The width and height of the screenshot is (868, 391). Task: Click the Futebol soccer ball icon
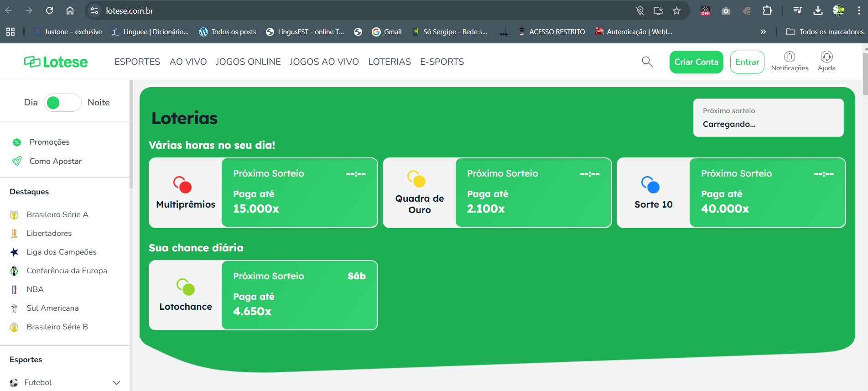click(14, 382)
